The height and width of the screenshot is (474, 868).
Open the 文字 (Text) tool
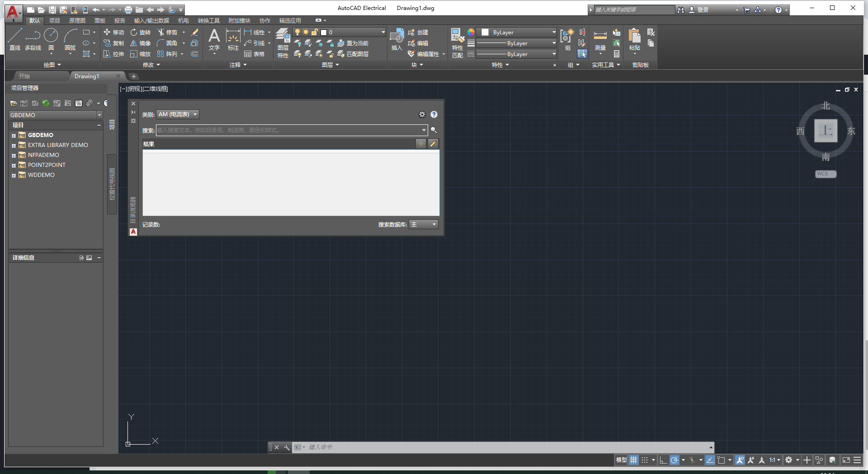click(214, 41)
